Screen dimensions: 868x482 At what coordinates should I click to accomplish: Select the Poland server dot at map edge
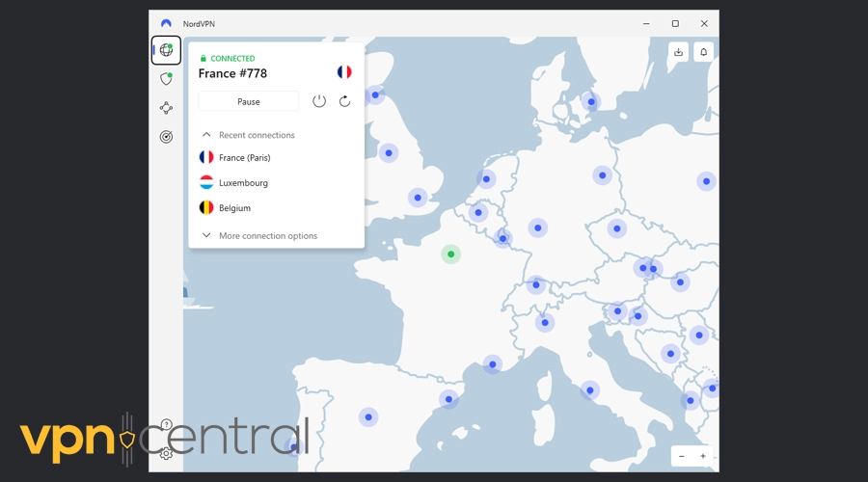(706, 181)
